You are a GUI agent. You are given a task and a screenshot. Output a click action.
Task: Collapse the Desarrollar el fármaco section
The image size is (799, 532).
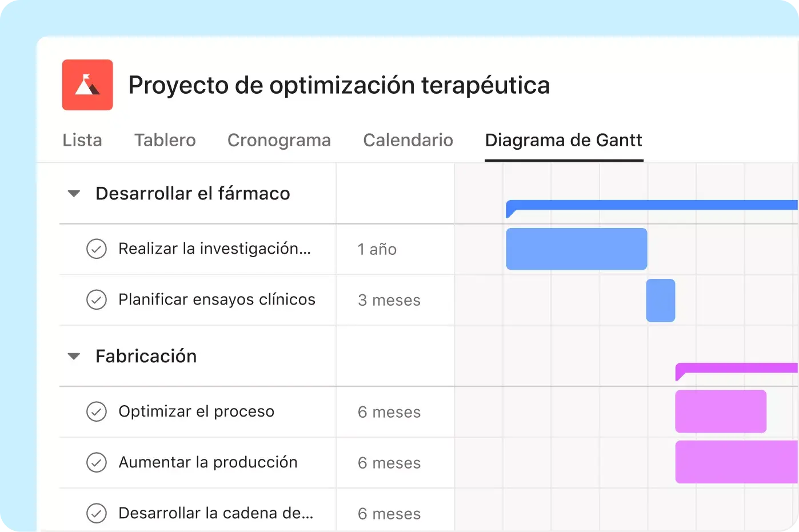[74, 194]
